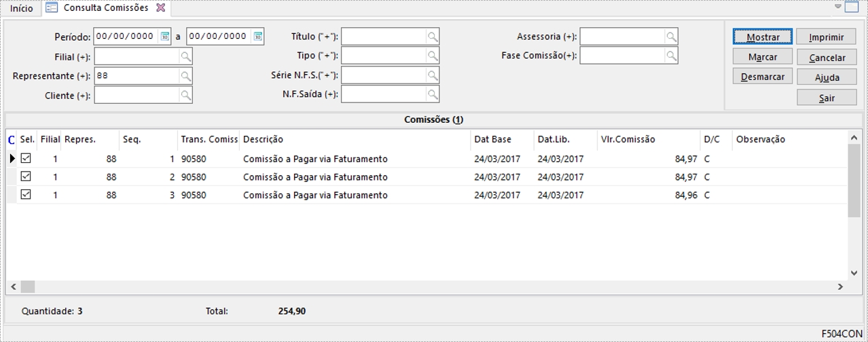The width and height of the screenshot is (868, 342).
Task: Click the Assessoria field search magnifier
Action: [x=671, y=37]
